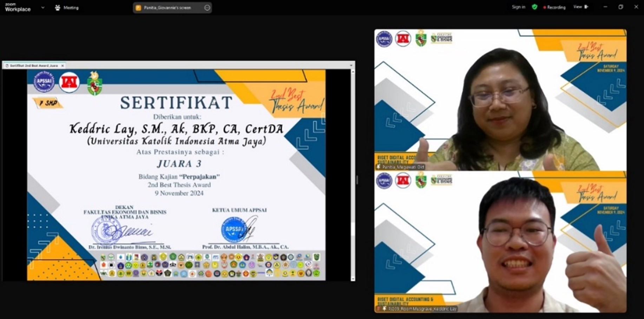Click the JUARA 3 text
This screenshot has height=319, width=644.
[x=179, y=164]
